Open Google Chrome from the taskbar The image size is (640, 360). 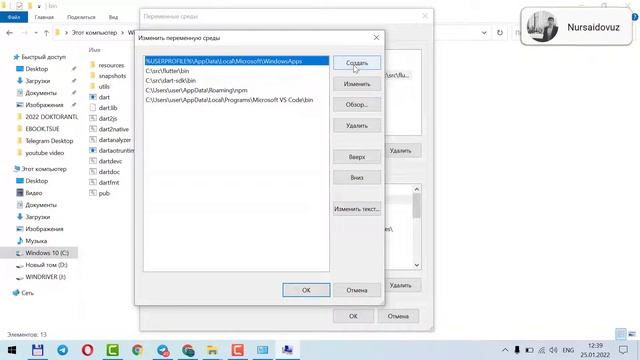[x=138, y=350]
